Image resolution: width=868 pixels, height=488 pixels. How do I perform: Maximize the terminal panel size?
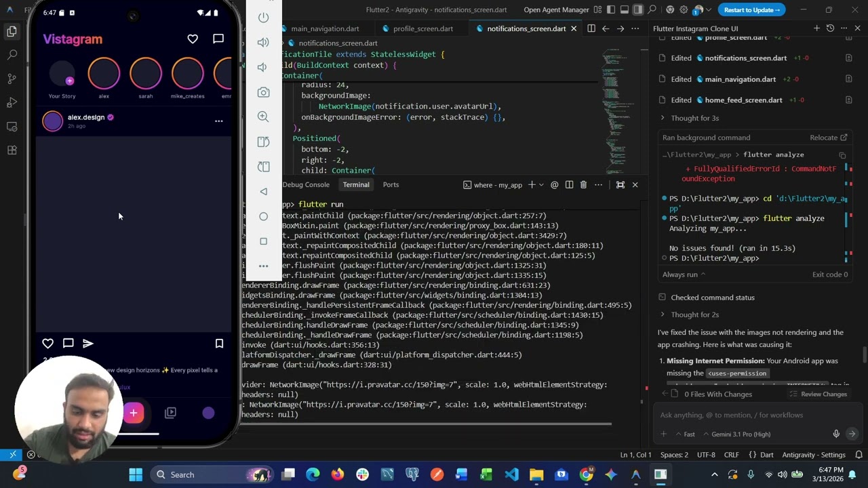(x=620, y=184)
